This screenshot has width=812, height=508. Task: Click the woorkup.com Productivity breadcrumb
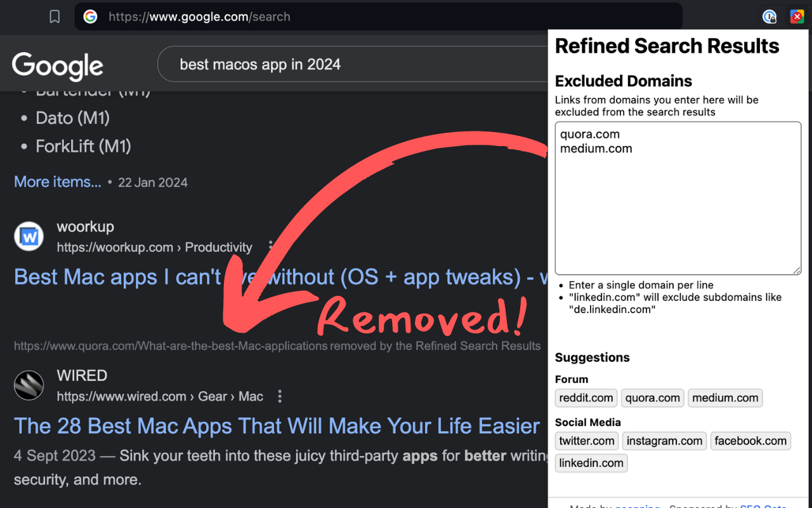point(155,247)
